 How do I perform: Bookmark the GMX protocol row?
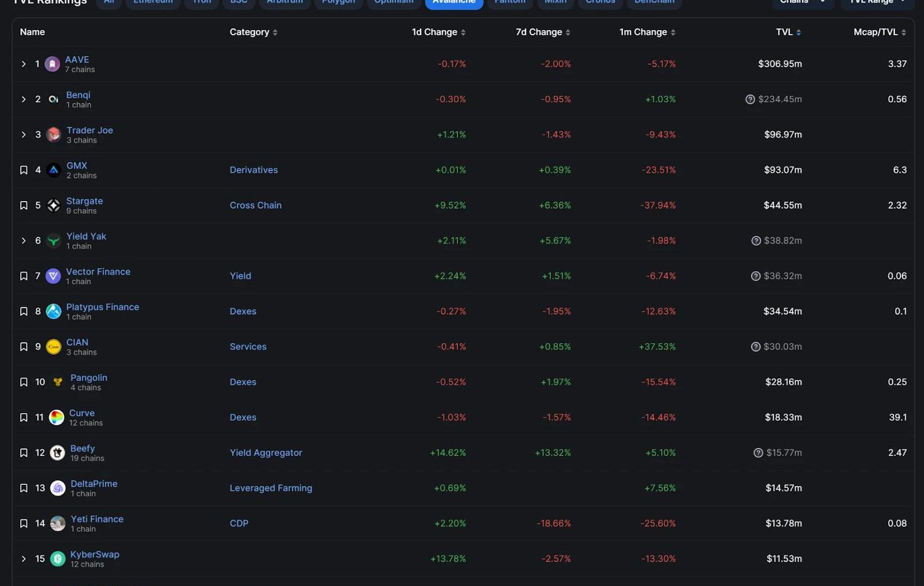(x=24, y=170)
